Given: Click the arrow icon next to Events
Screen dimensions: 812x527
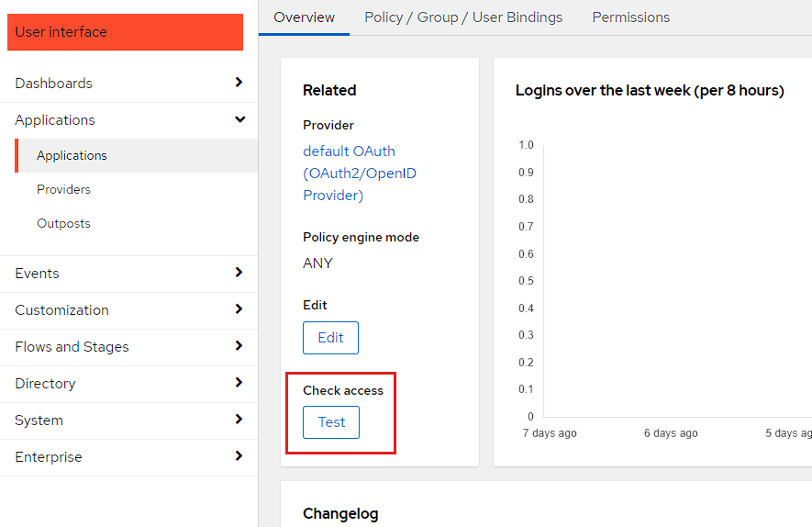Looking at the screenshot, I should point(239,273).
